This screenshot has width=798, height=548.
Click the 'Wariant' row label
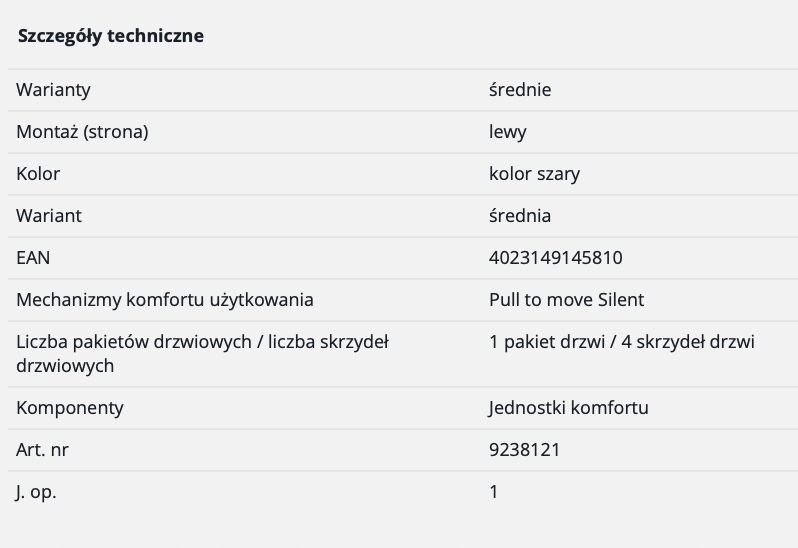coord(49,216)
